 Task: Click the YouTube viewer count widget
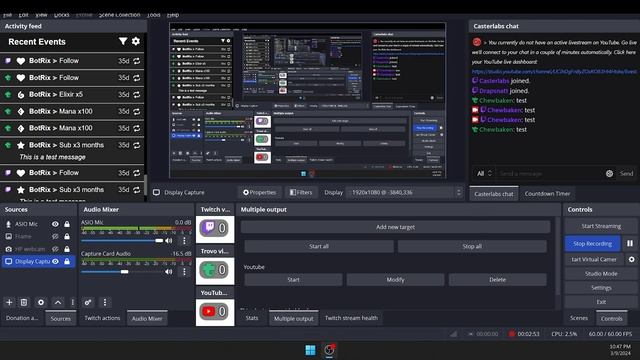pos(215,312)
